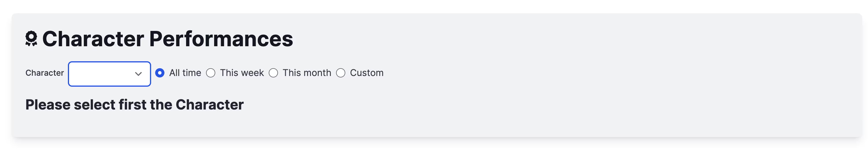Focus the blank text area of the Character combo box
The width and height of the screenshot is (868, 152).
pos(101,74)
